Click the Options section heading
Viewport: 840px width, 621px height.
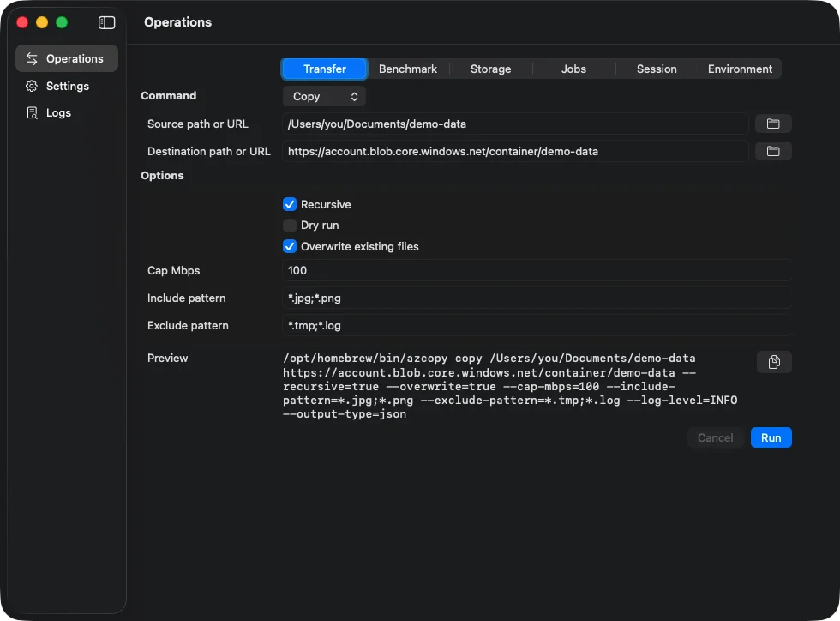coord(162,175)
